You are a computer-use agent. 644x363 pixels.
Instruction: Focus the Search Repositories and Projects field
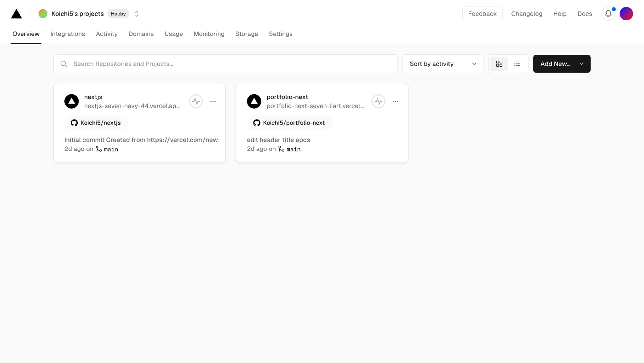coord(225,64)
